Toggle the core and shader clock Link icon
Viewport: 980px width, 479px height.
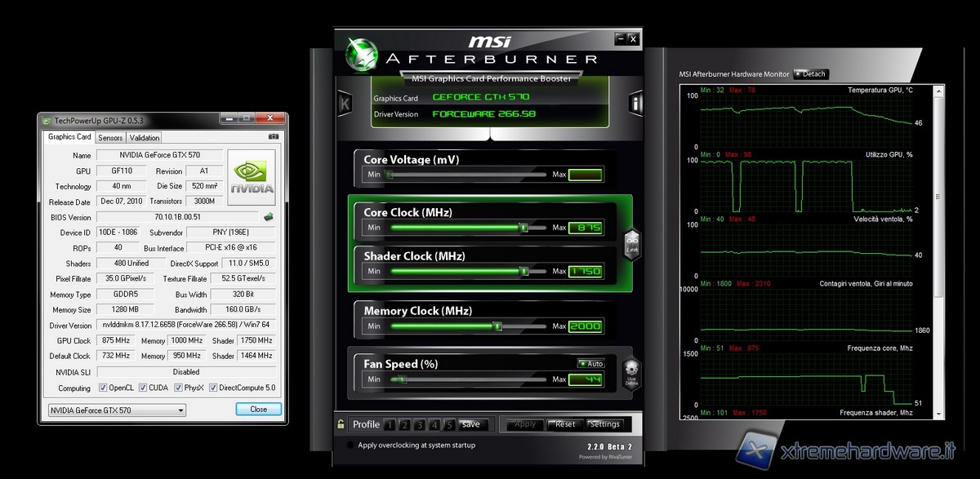click(x=632, y=244)
